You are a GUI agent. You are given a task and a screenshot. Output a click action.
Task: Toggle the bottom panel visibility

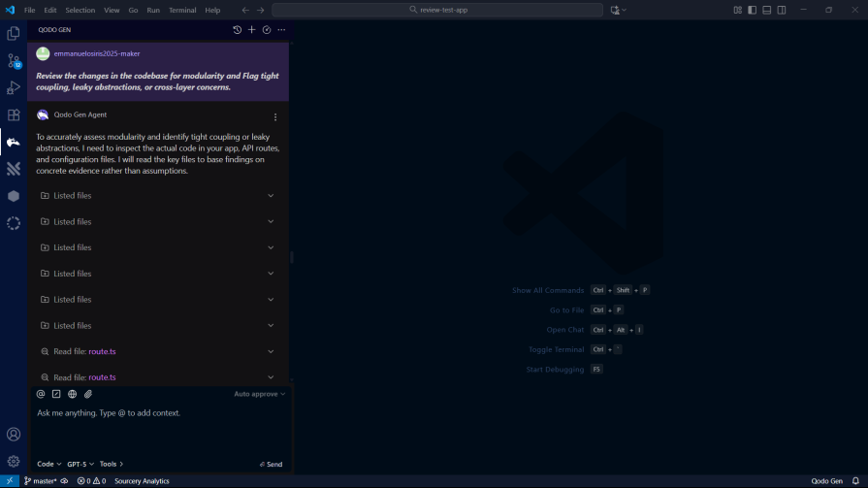pos(766,10)
